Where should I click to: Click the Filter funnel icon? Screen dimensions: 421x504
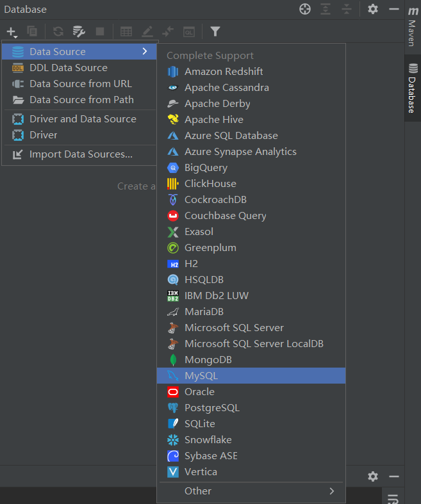[215, 31]
